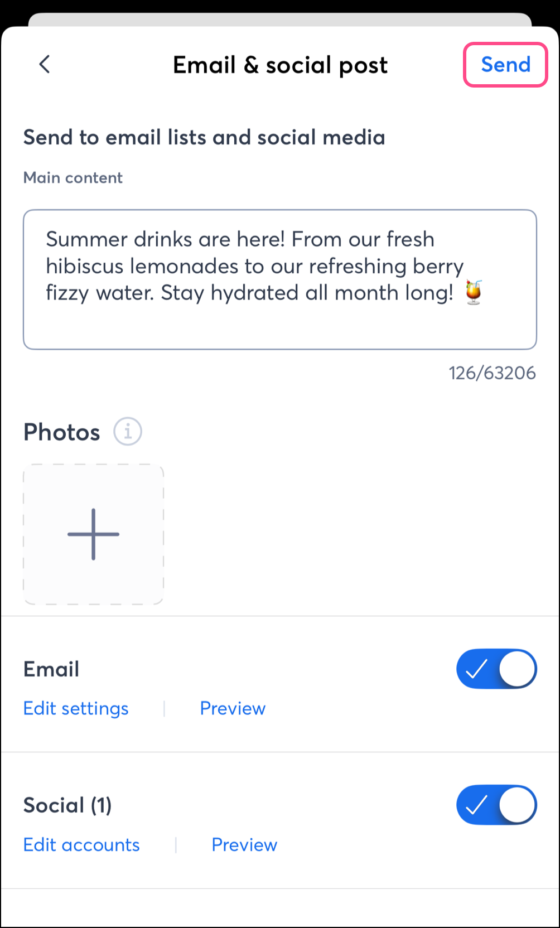Open Edit settings for Email
Viewport: 560px width, 928px height.
click(x=76, y=708)
